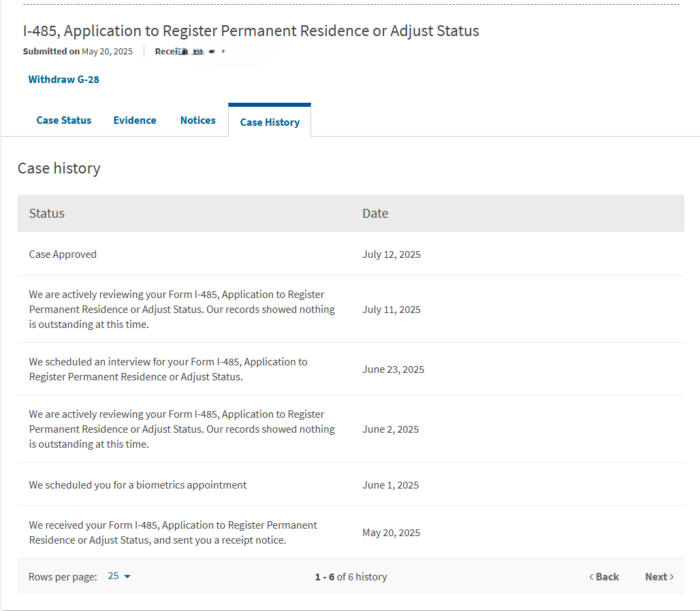Click the I-485 application page title
Image resolution: width=700 pixels, height=611 pixels.
coord(251,31)
